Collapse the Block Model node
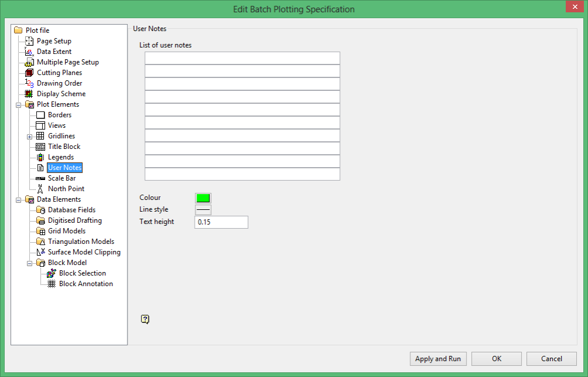The width and height of the screenshot is (588, 377). coord(30,263)
